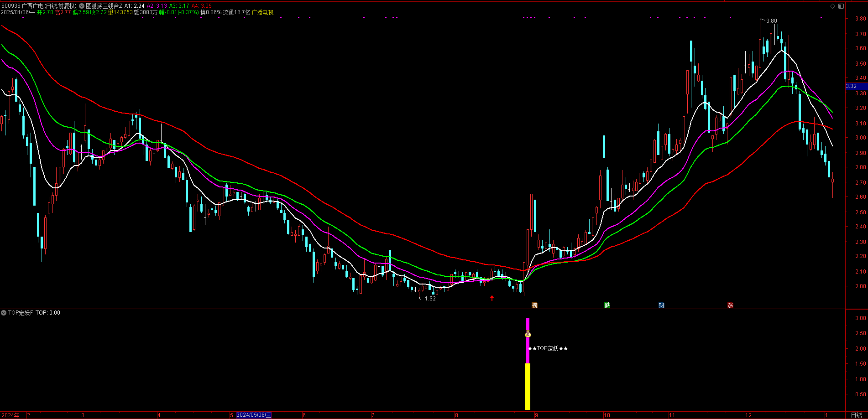Click the 流通16.7亿 readout
Image resolution: width=868 pixels, height=419 pixels.
[x=236, y=12]
